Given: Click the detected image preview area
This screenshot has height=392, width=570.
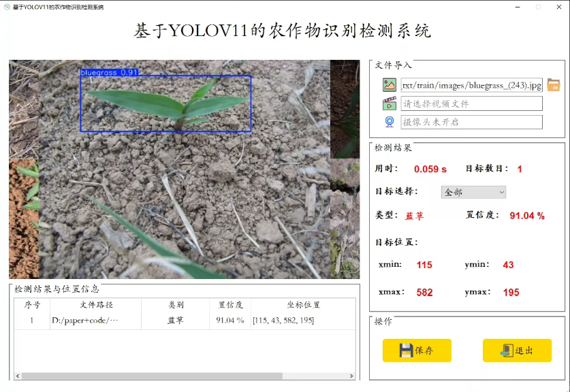Looking at the screenshot, I should 185,169.
